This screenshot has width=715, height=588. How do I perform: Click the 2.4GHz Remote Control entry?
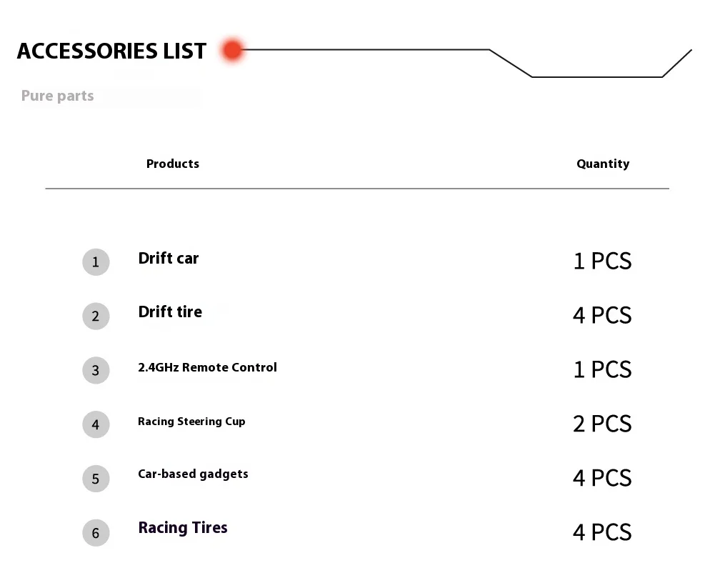(x=207, y=367)
